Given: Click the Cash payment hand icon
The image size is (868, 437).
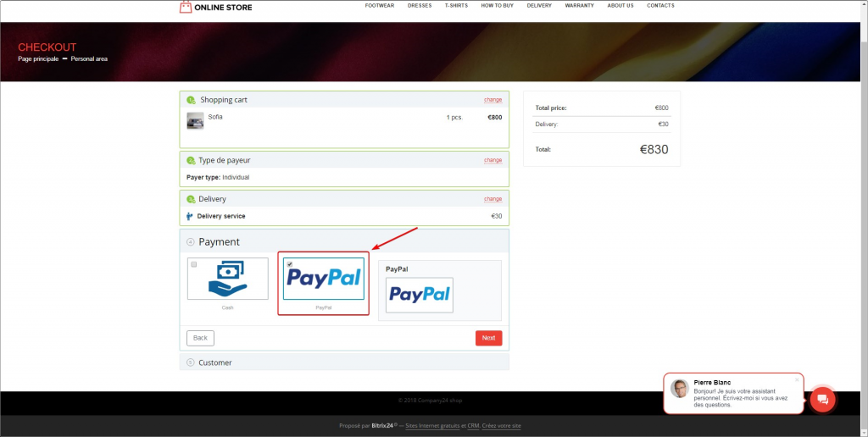Looking at the screenshot, I should (x=227, y=279).
